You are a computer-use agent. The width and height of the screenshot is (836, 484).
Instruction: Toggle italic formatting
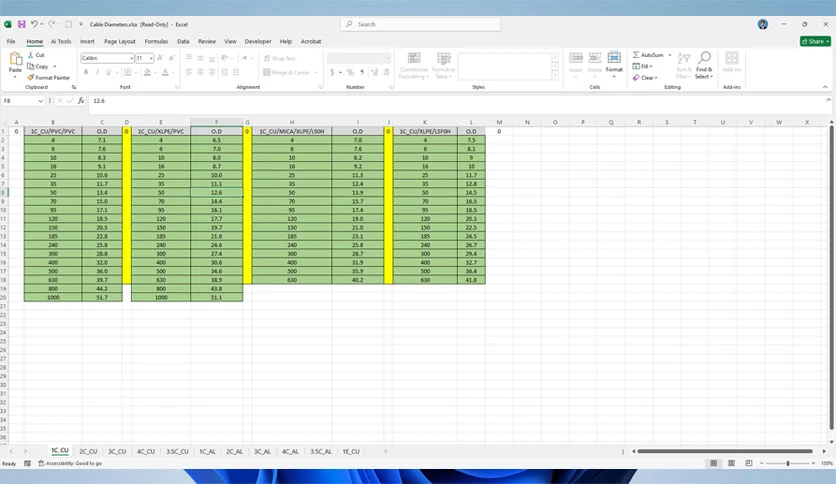tap(97, 72)
